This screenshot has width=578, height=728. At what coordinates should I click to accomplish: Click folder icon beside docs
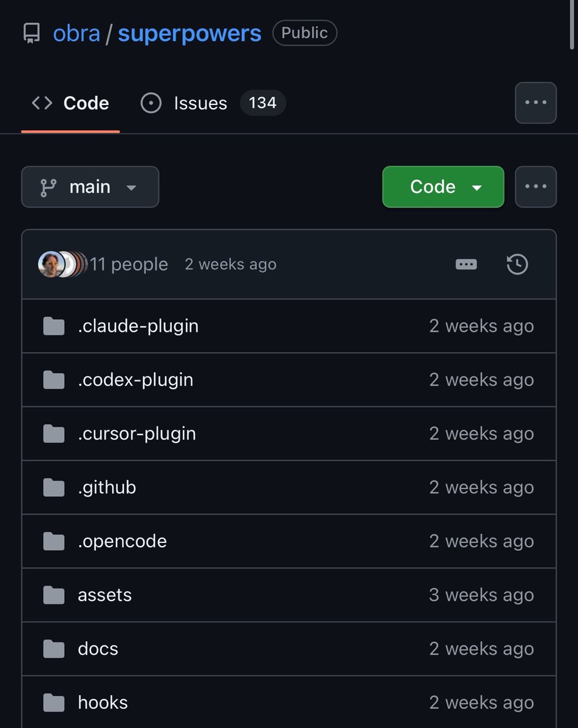point(54,649)
